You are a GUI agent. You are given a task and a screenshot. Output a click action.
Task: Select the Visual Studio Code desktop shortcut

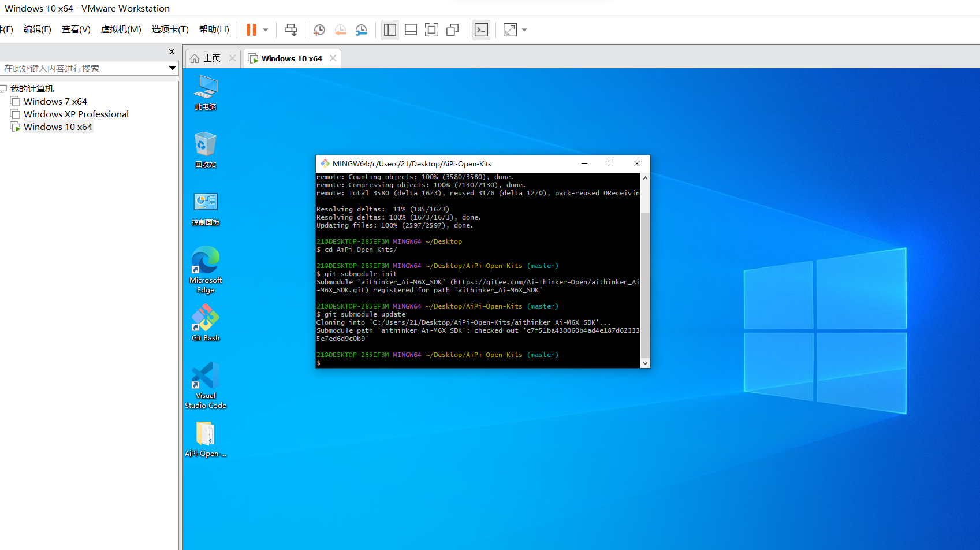(x=206, y=386)
